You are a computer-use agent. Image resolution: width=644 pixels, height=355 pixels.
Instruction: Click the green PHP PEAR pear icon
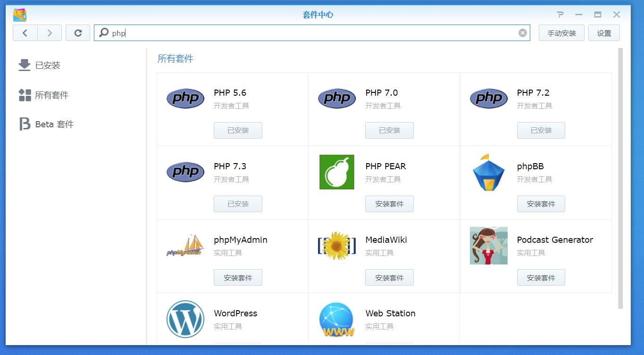[336, 172]
